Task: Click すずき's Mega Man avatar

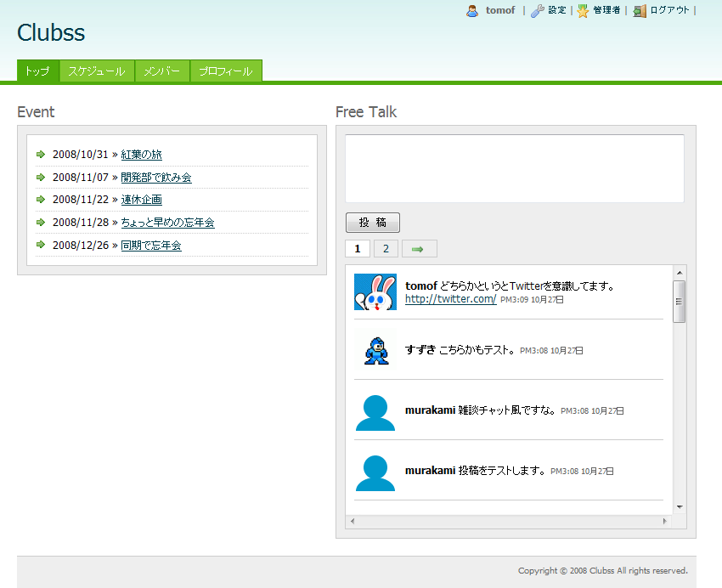Action: pos(375,349)
